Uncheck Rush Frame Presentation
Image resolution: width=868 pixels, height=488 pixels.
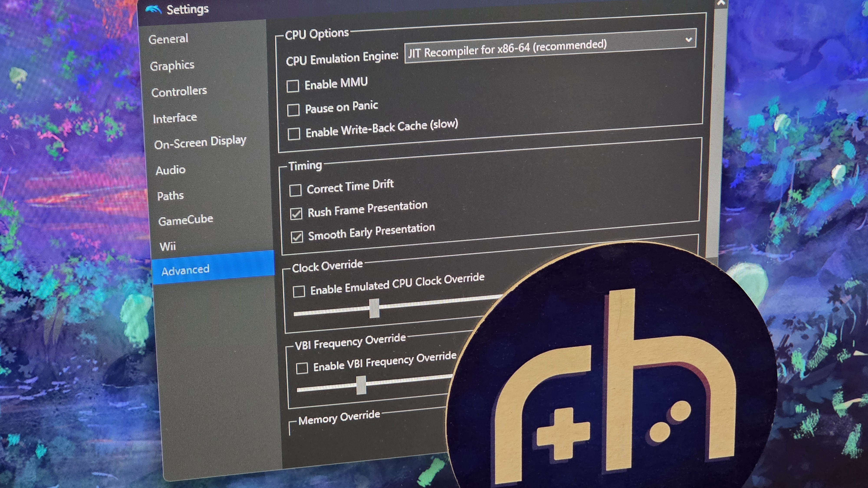click(296, 214)
